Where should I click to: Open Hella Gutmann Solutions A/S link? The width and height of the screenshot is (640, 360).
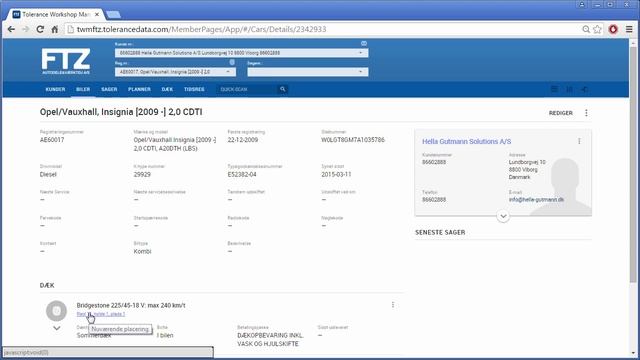467,141
